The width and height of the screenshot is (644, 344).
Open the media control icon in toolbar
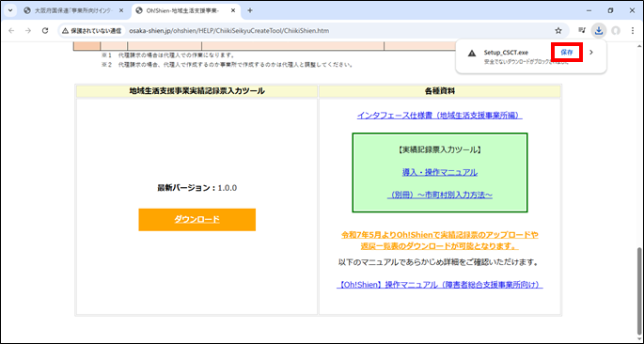pyautogui.click(x=582, y=30)
